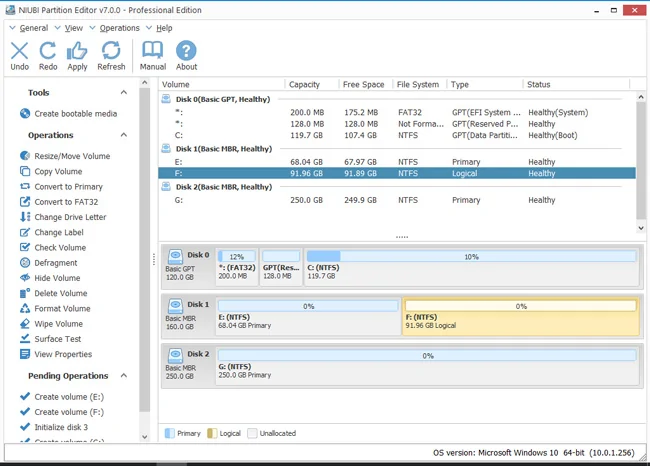This screenshot has height=466, width=650.
Task: Apply pending operations with thumbs-up icon
Action: (x=77, y=55)
